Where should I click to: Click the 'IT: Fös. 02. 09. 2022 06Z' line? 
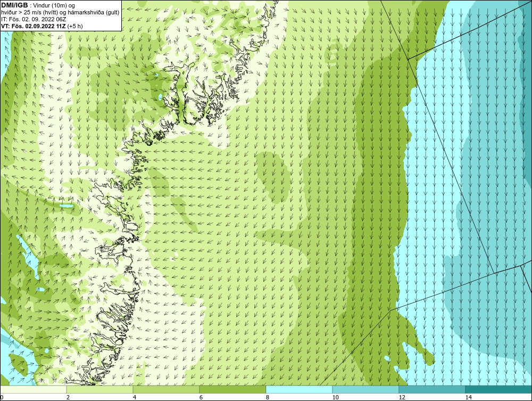click(34, 19)
